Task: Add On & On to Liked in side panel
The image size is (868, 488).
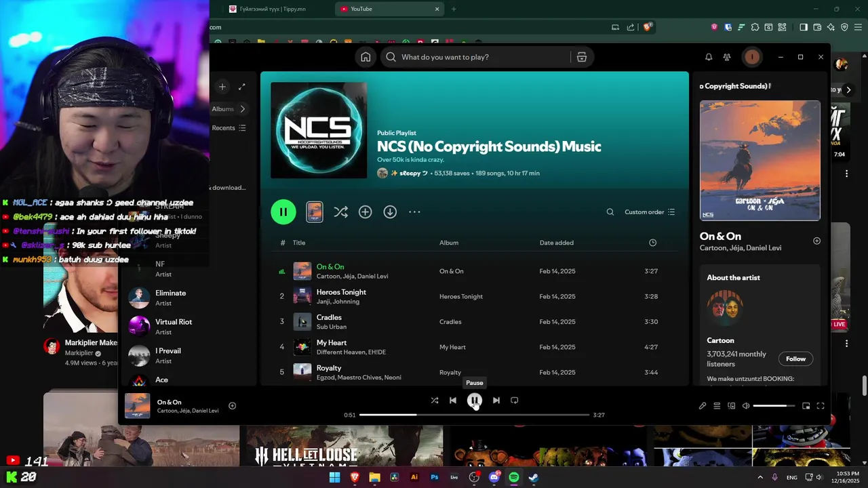Action: pos(816,241)
